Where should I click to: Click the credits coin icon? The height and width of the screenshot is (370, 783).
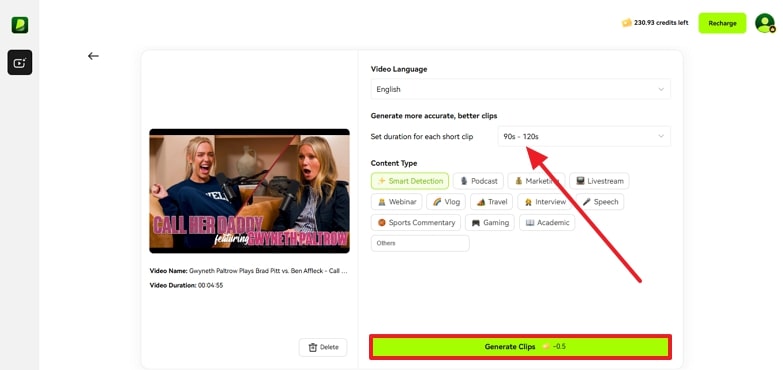coord(626,22)
